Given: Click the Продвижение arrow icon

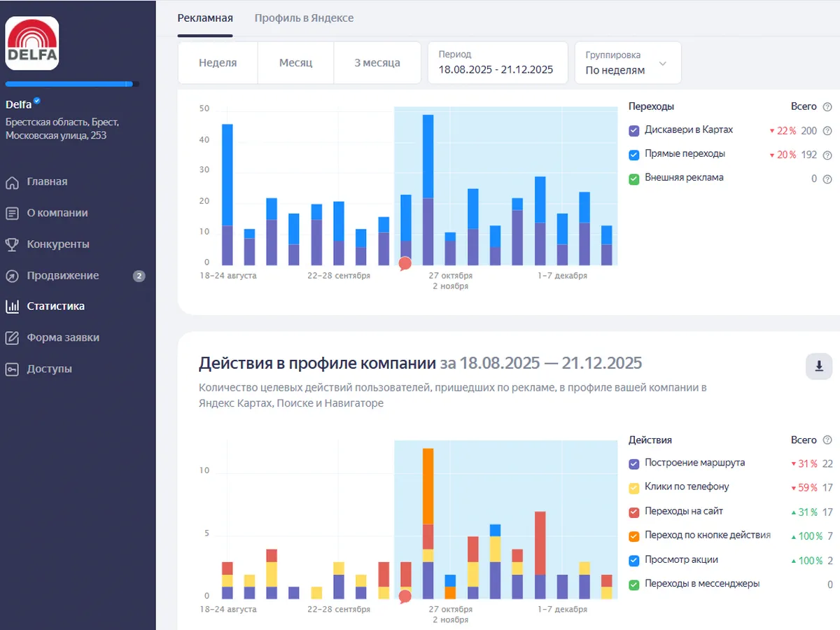Looking at the screenshot, I should coord(12,276).
